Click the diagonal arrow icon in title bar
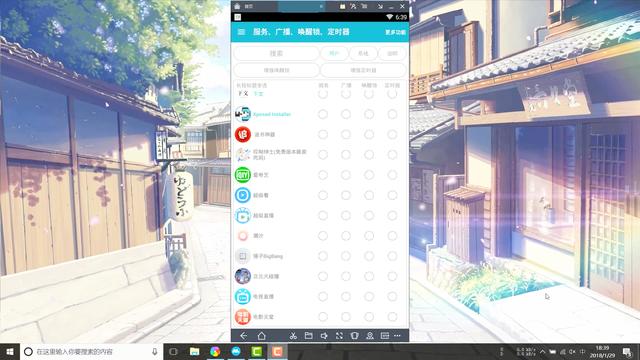The width and height of the screenshot is (640, 360). click(380, 7)
